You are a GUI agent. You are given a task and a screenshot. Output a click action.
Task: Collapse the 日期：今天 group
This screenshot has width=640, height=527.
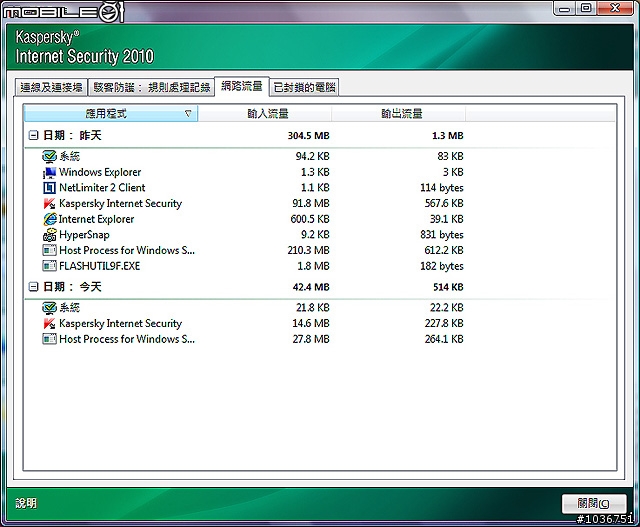[33, 287]
